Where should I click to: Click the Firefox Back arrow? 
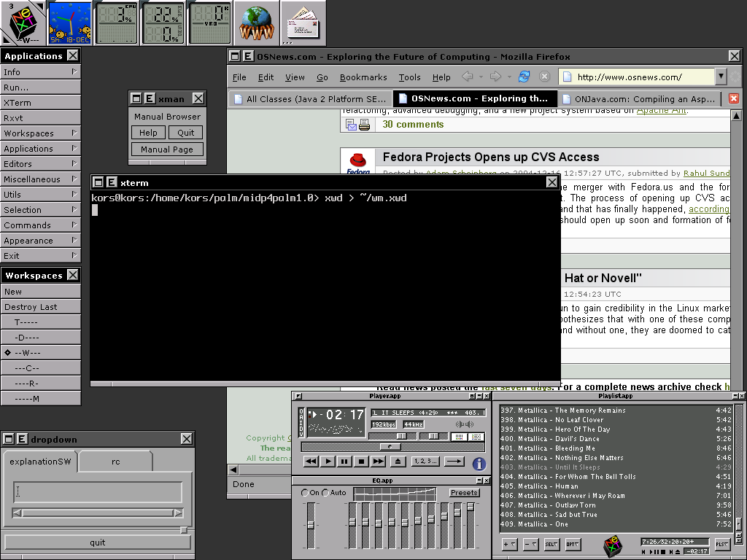pos(468,76)
